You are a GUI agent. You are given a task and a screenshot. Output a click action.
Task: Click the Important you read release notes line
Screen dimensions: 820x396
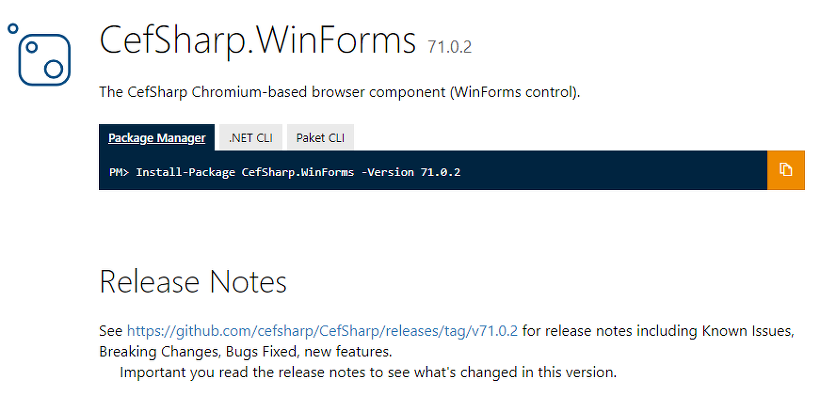pyautogui.click(x=368, y=372)
